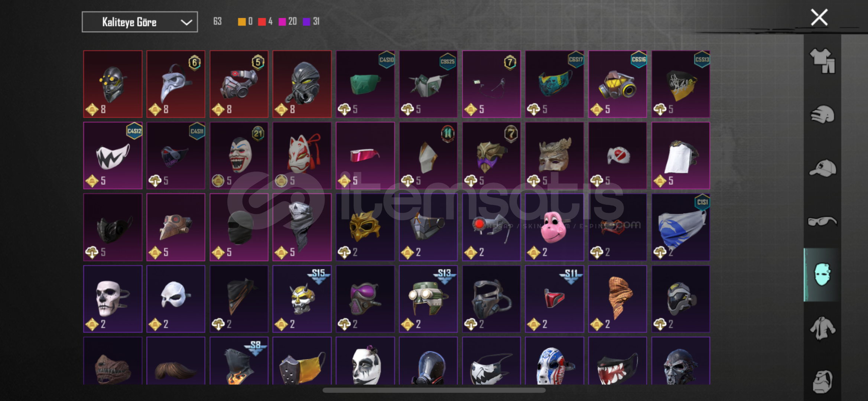Image resolution: width=868 pixels, height=401 pixels.
Task: Open the backpack category icon at bottom
Action: click(x=822, y=381)
